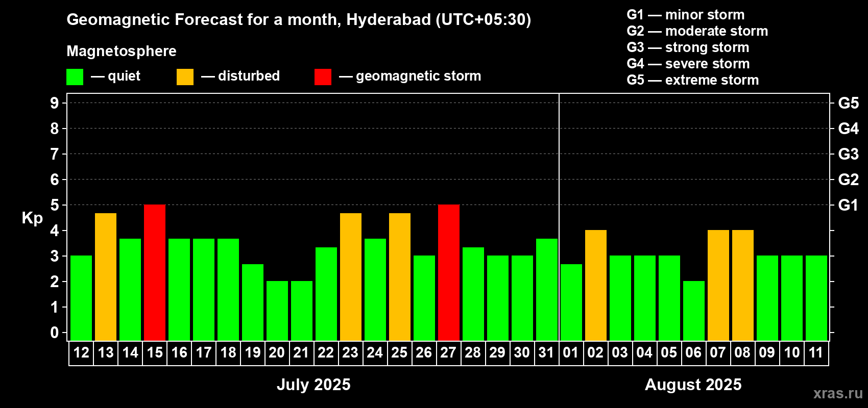Click the G1 right axis label

849,205
